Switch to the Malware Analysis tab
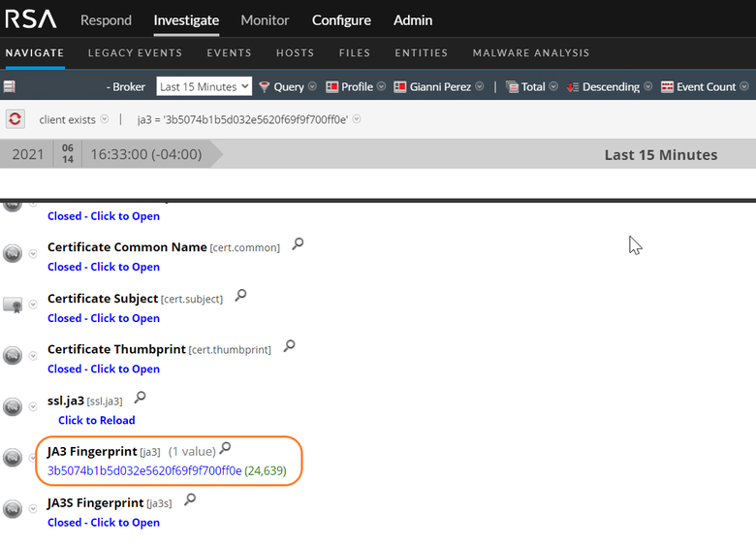This screenshot has width=756, height=547. click(x=531, y=53)
